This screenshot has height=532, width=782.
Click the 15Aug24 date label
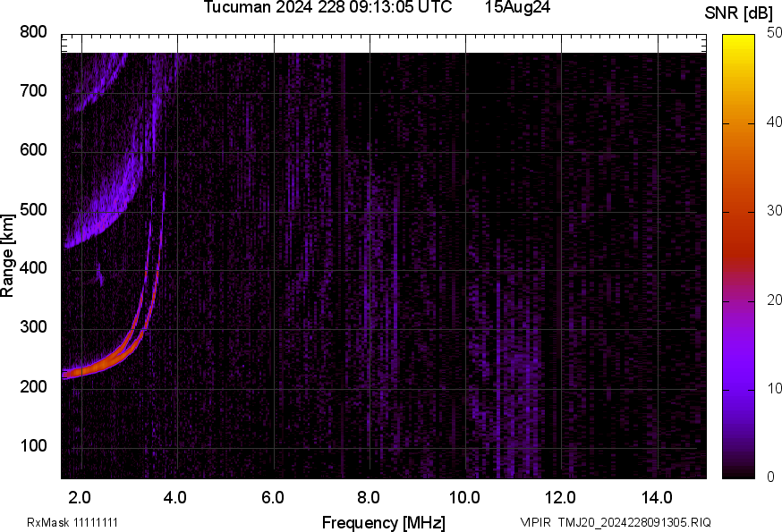pyautogui.click(x=517, y=7)
